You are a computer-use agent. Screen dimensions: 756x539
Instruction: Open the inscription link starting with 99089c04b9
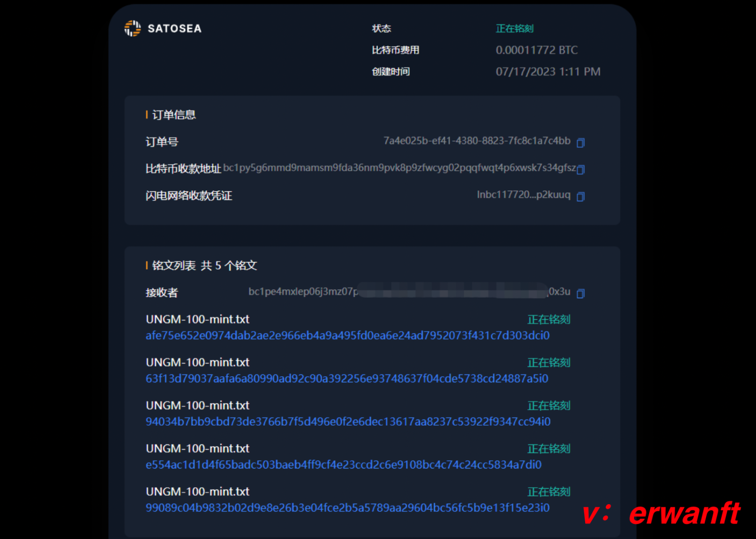(x=348, y=508)
